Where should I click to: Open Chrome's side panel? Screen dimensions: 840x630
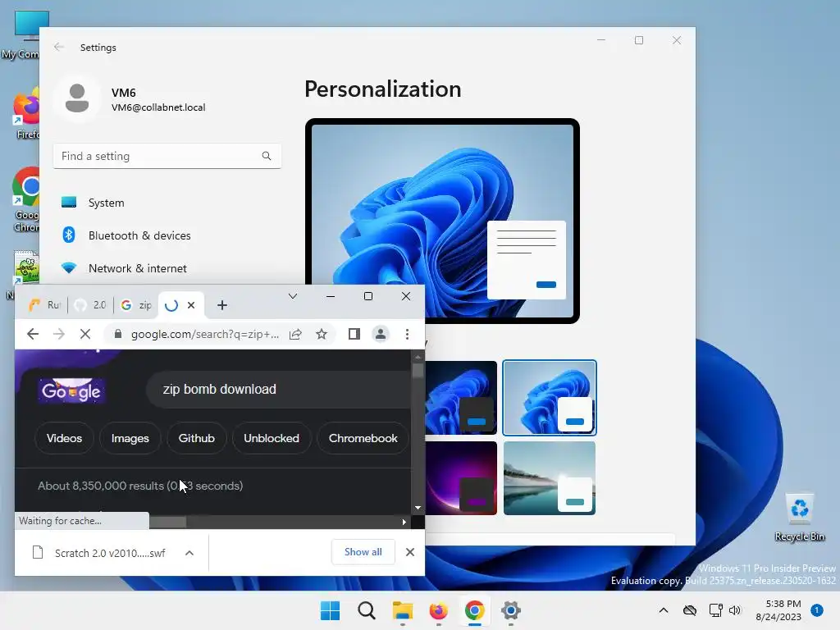coord(354,335)
